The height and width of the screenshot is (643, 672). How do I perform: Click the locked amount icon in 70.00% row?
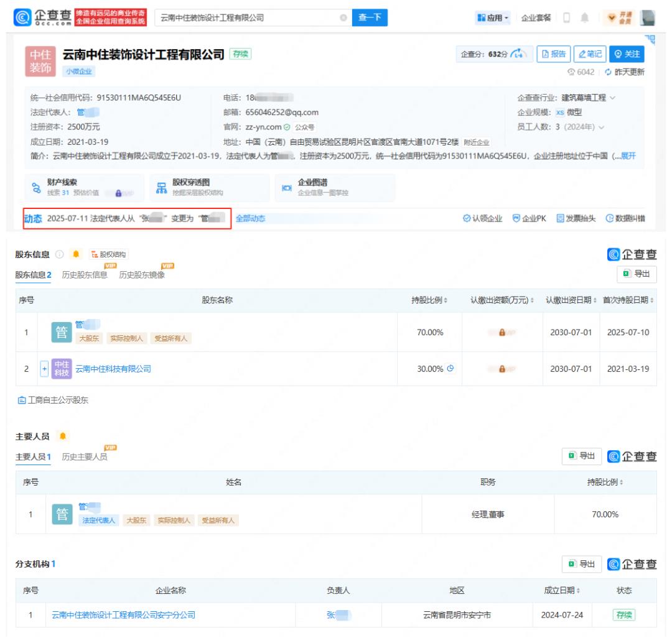coord(502,333)
